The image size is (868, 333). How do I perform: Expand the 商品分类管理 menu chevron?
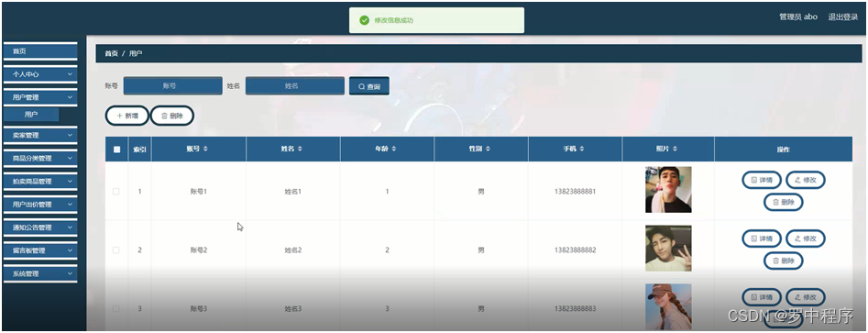[70, 158]
